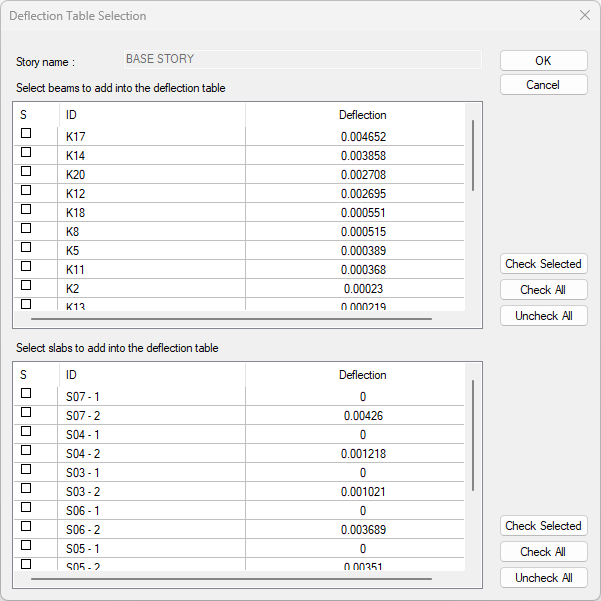Image resolution: width=601 pixels, height=601 pixels.
Task: Tick the checkbox next to beam K20
Action: coord(26,171)
